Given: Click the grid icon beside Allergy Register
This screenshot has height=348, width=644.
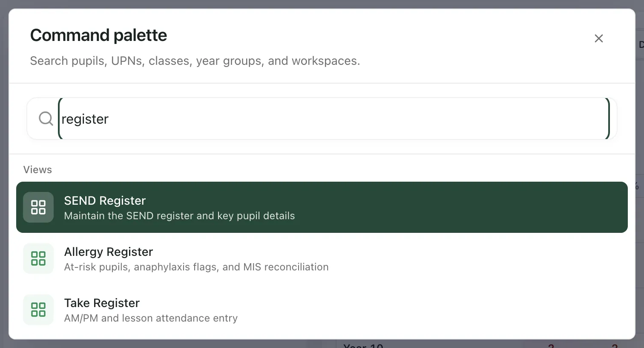Looking at the screenshot, I should coord(38,258).
